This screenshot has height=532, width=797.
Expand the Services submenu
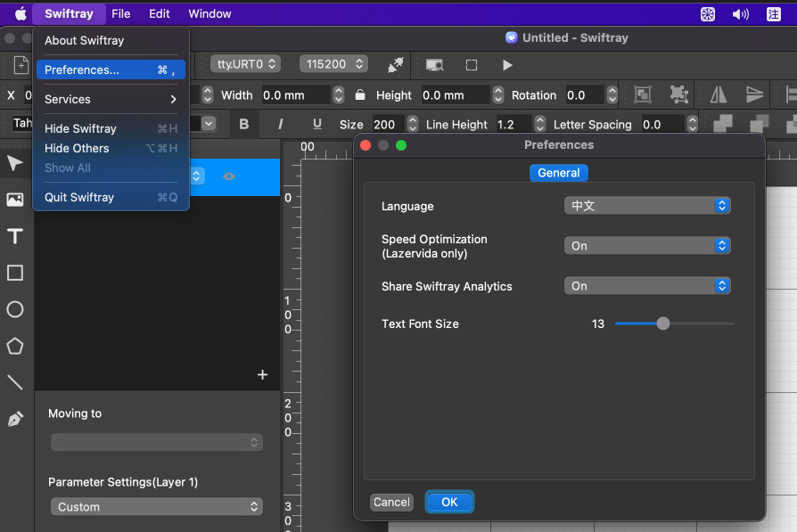pyautogui.click(x=111, y=99)
